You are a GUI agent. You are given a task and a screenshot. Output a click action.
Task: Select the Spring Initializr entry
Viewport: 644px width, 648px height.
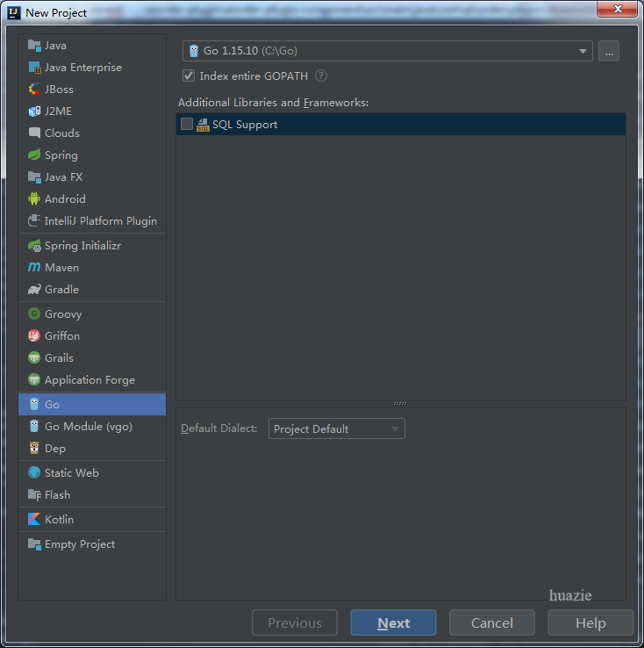pos(92,246)
